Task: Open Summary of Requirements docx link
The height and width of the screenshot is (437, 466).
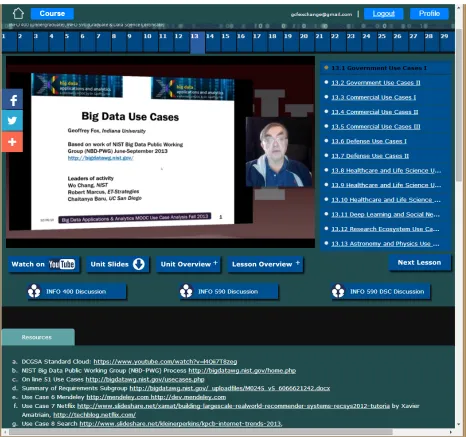Action: [x=230, y=388]
